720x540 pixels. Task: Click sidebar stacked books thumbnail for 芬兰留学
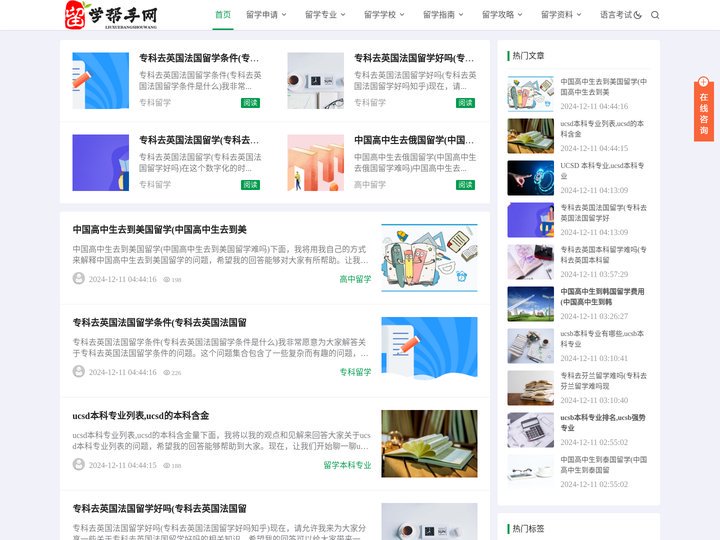click(x=530, y=388)
